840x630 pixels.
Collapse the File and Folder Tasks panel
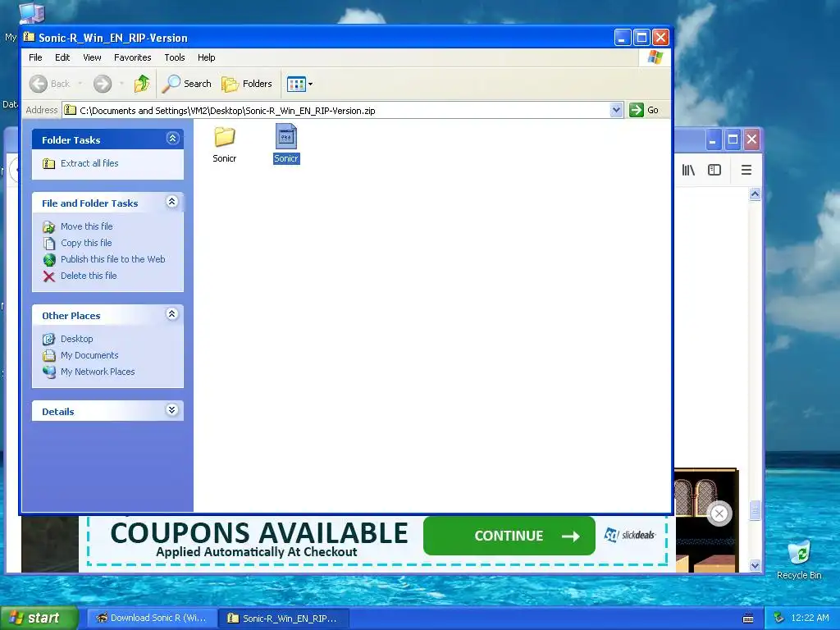point(172,202)
